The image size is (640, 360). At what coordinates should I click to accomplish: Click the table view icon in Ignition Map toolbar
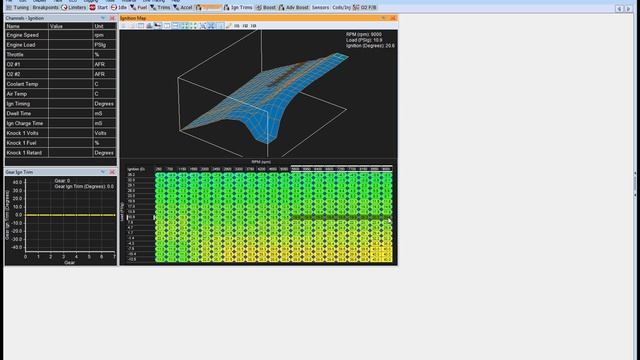[x=141, y=26]
